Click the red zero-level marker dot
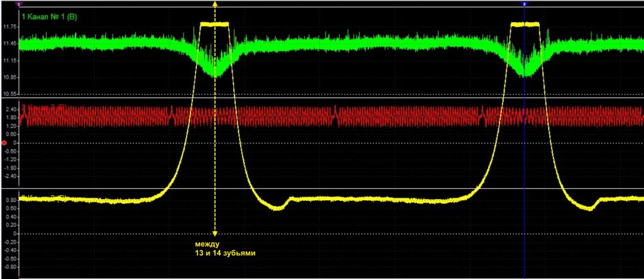This screenshot has width=644, height=279. (x=4, y=143)
